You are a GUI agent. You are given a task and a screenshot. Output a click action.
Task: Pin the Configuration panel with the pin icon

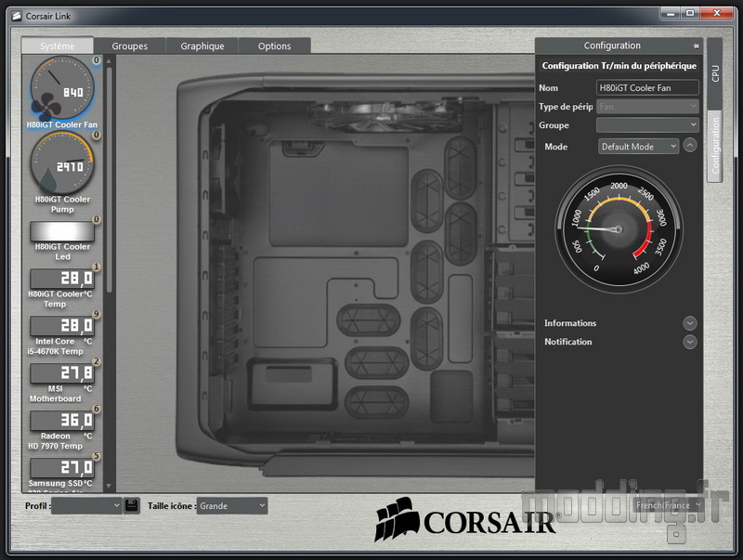(695, 46)
